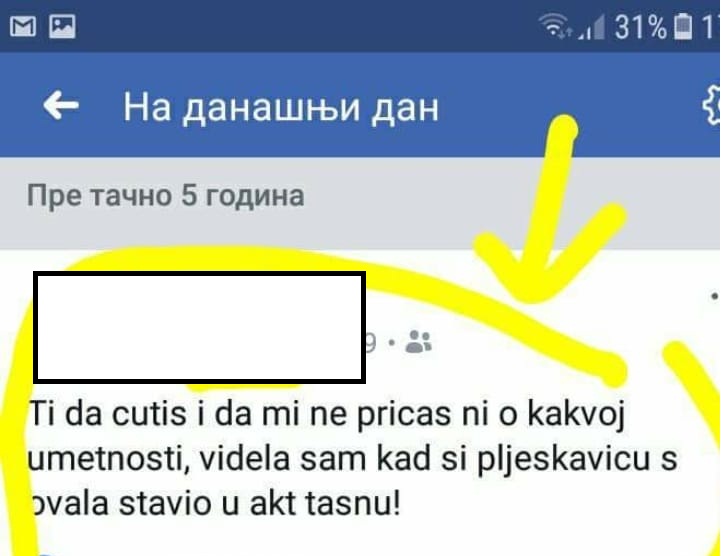Tap the clock at status bar edge
The image size is (724, 556).
[x=711, y=27]
